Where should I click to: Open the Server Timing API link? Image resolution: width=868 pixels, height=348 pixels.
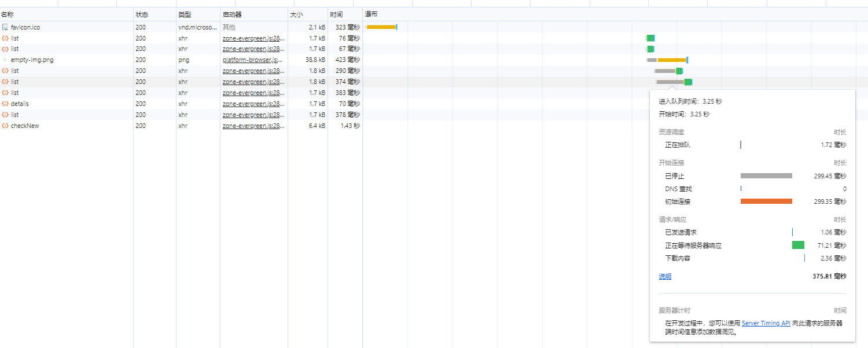(766, 324)
